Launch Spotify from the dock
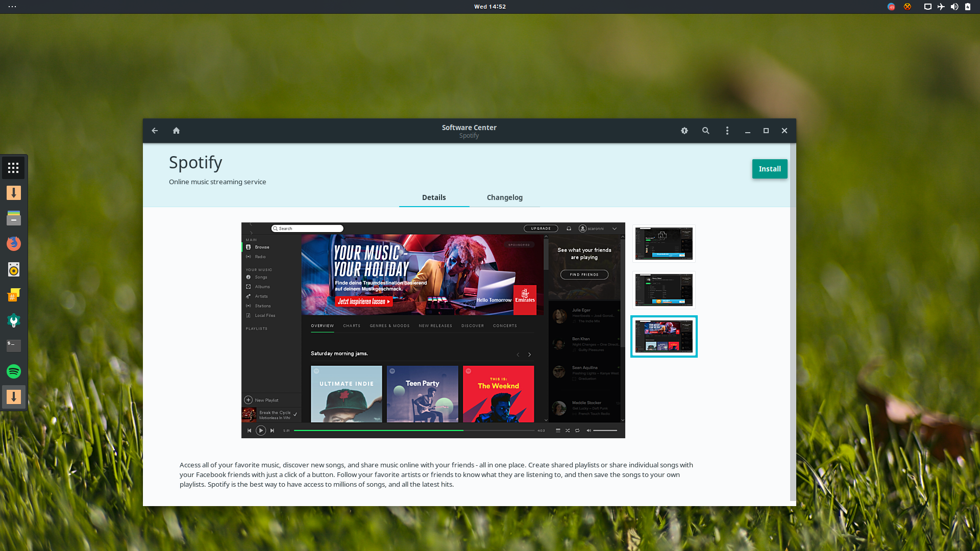 tap(14, 371)
